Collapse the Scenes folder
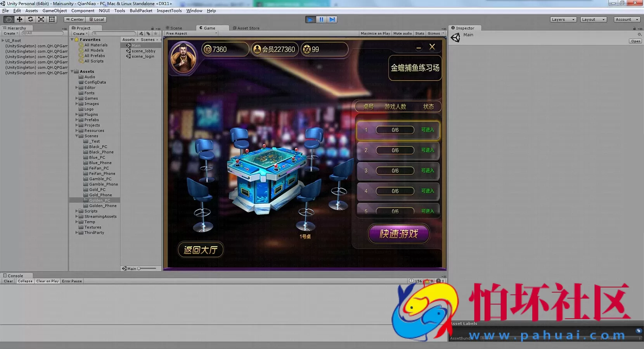This screenshot has width=644, height=349. click(x=77, y=136)
